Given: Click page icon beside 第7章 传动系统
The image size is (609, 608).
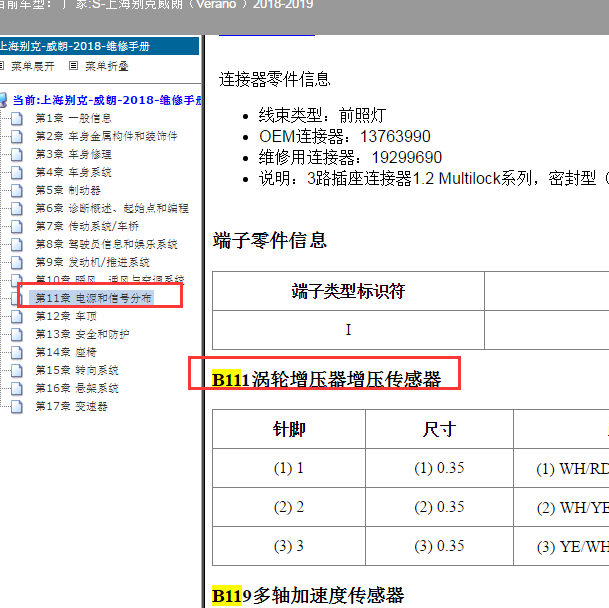Looking at the screenshot, I should point(17,226).
